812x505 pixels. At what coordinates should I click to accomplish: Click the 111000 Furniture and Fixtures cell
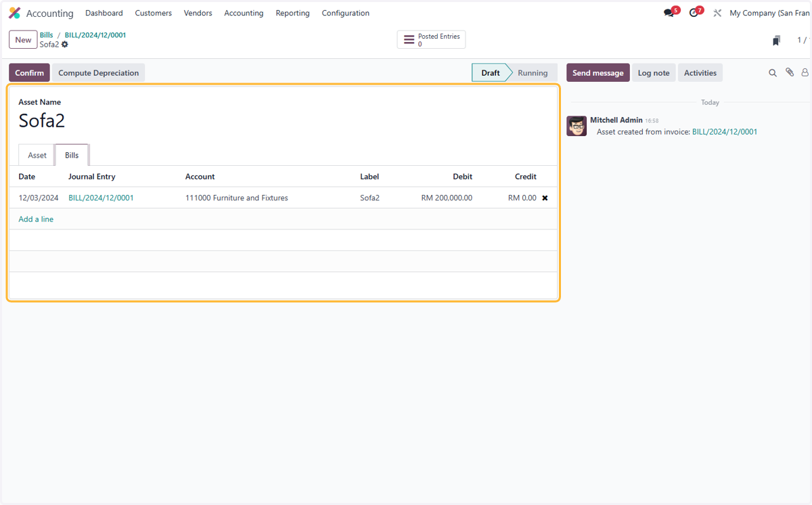237,198
